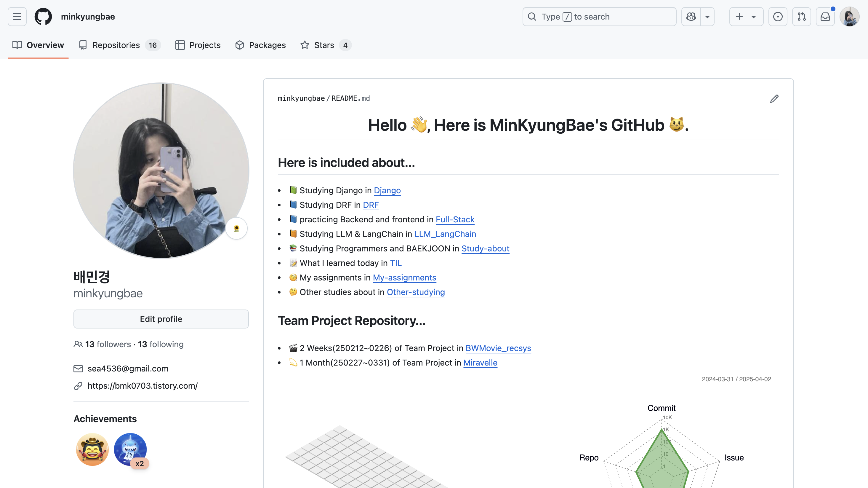Click the 'Team Project Repository...' heading
Screen dimensions: 868x488
[x=351, y=320]
